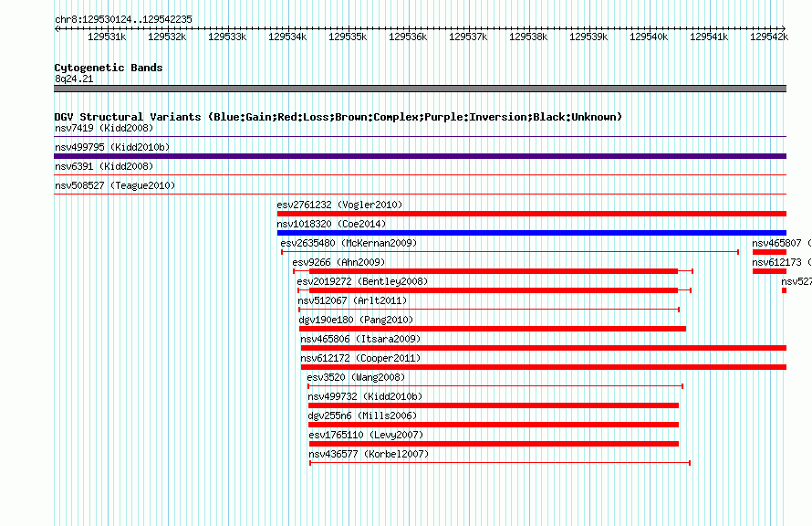Click the nsv465806 (Itsara2009) label

pyautogui.click(x=360, y=339)
